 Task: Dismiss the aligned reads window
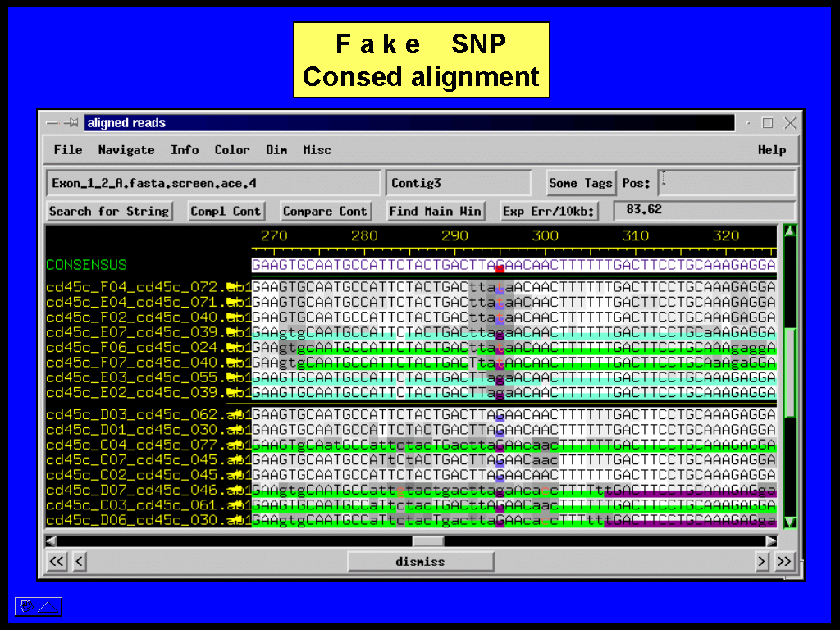420,562
